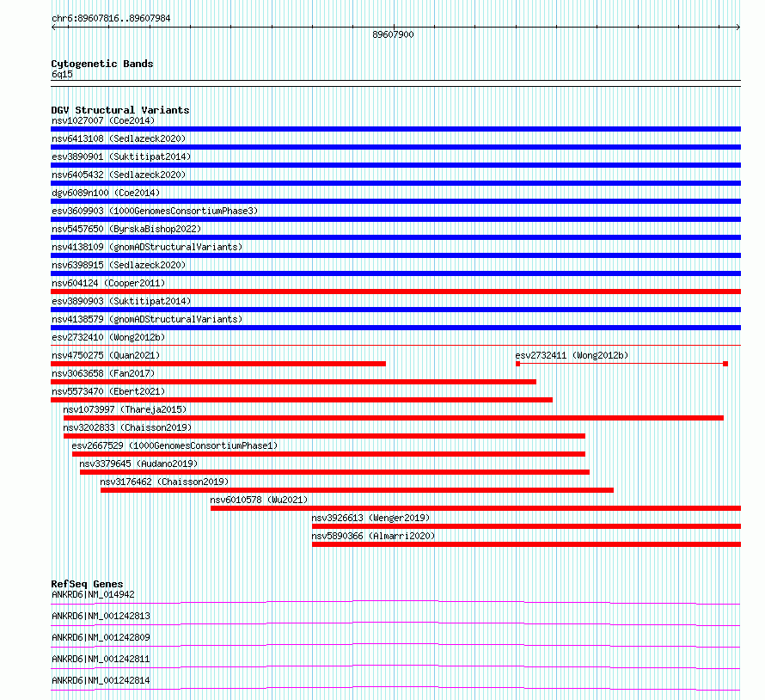The height and width of the screenshot is (700, 765).
Task: Click the ruler's left arrow end
Action: coord(53,28)
